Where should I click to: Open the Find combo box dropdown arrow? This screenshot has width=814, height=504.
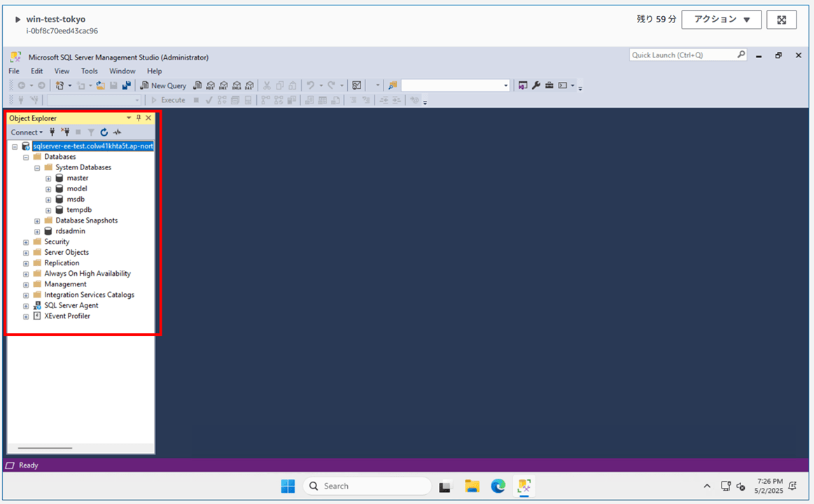coord(505,85)
